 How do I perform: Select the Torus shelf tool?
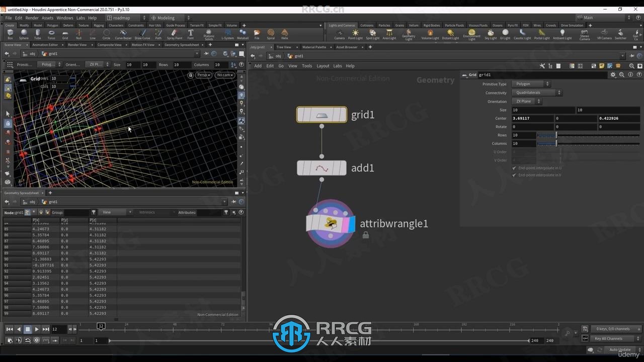51,34
